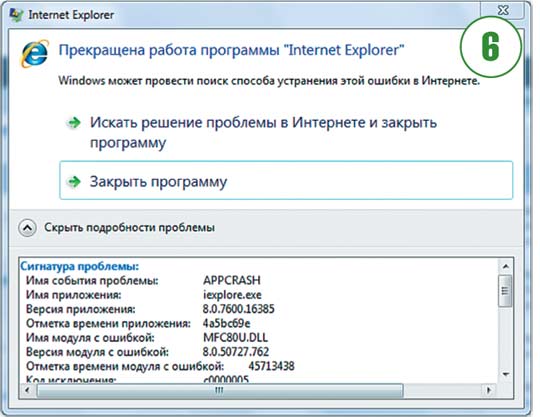Image resolution: width=540 pixels, height=417 pixels.
Task: Click 'Internet Explorer' window title text
Action: (x=71, y=15)
